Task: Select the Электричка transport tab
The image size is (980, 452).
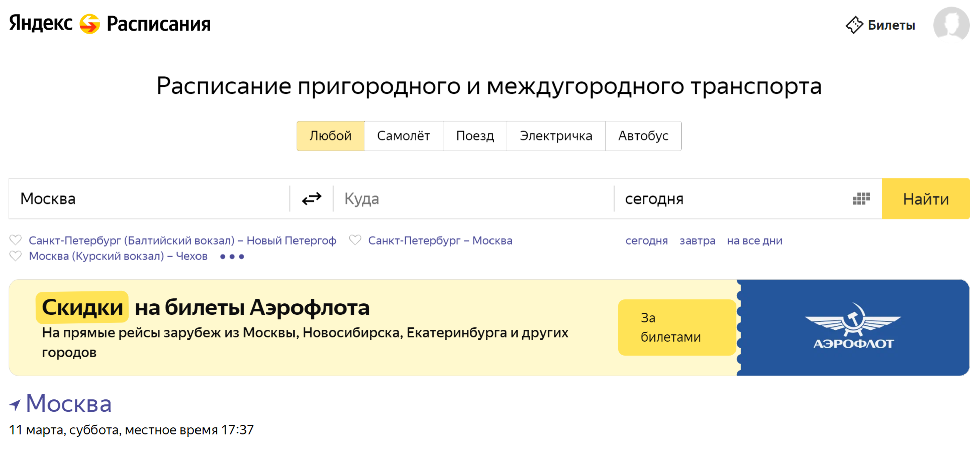Action: (x=556, y=136)
